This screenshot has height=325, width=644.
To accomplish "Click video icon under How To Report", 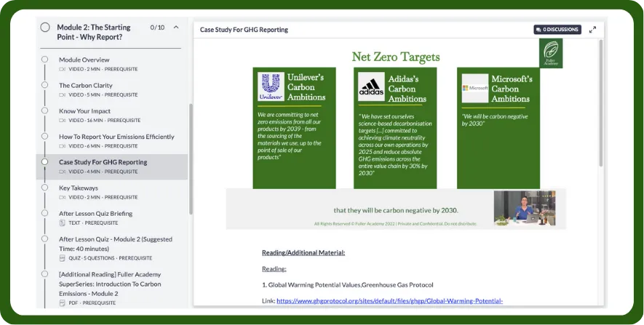I will coord(63,146).
